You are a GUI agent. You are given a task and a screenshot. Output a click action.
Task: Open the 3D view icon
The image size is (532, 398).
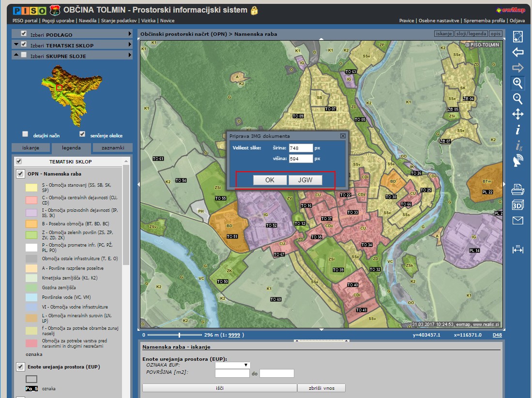tap(517, 205)
